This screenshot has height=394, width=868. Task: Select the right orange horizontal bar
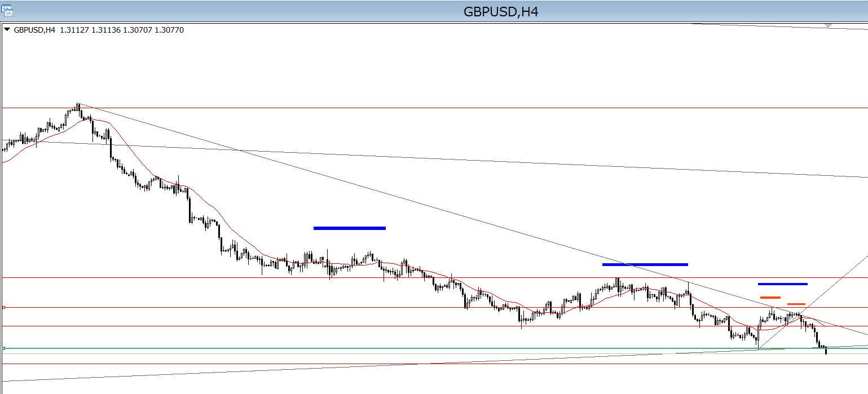[x=796, y=304]
